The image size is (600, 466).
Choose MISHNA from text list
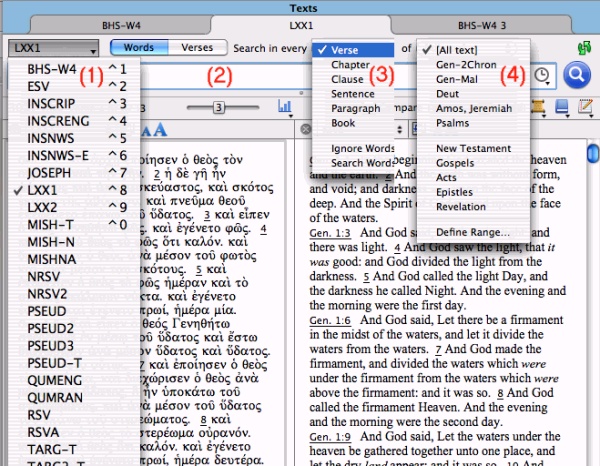tap(74, 259)
